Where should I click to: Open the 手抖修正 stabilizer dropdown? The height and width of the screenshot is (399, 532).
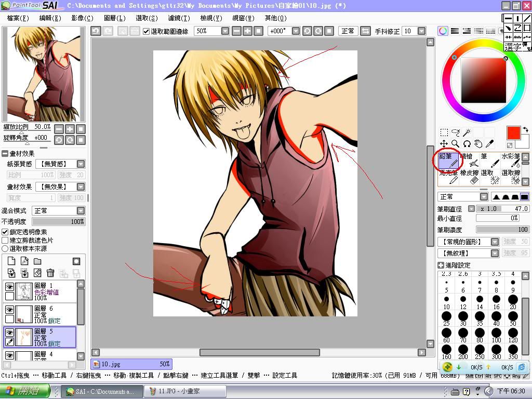point(421,31)
